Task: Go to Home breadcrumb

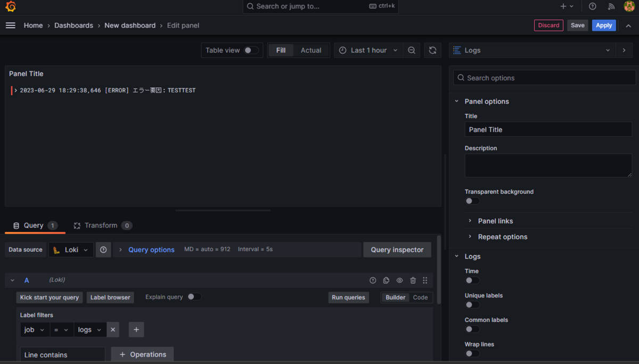Action: pos(33,26)
